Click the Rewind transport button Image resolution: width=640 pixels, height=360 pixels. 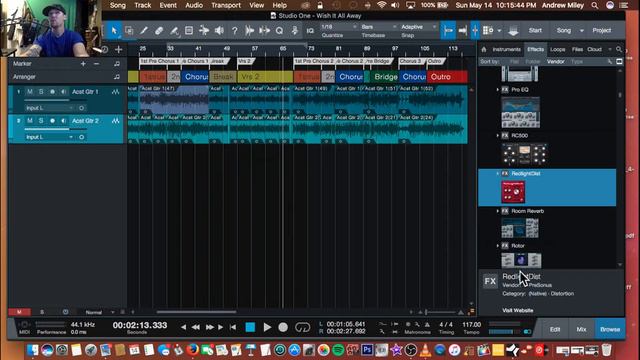coord(196,327)
